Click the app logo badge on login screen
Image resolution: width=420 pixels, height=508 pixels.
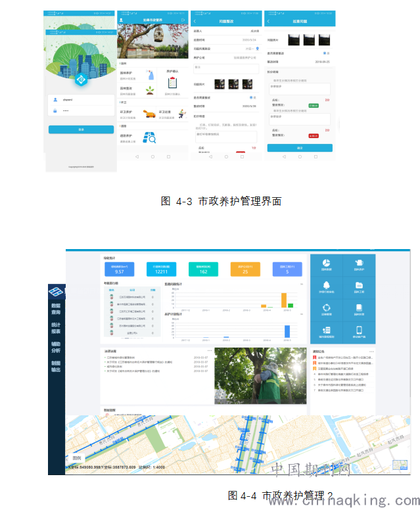click(x=81, y=80)
